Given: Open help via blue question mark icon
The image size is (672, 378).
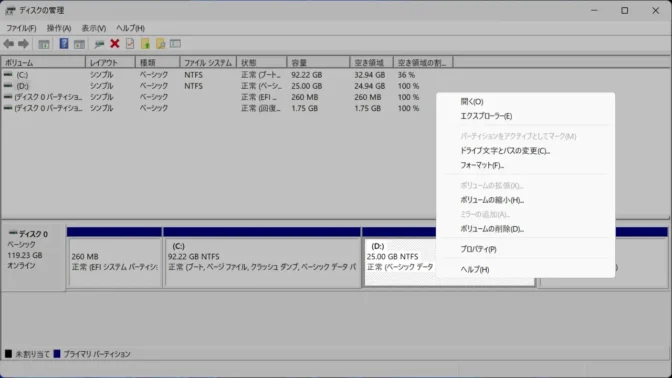Looking at the screenshot, I should coord(64,44).
